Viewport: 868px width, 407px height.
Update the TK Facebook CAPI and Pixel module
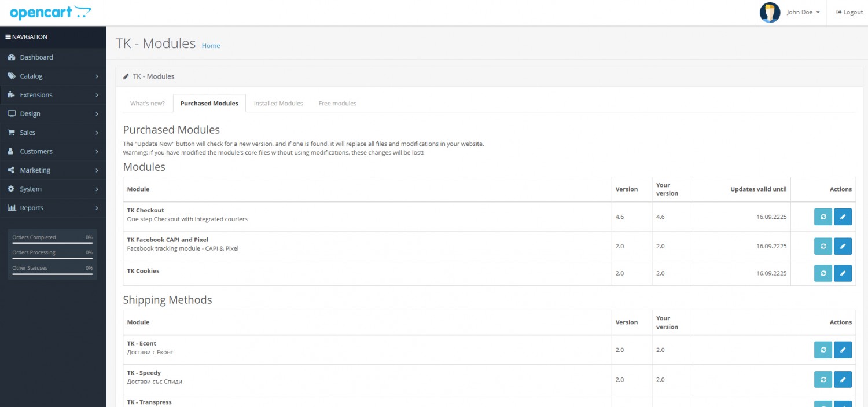click(x=822, y=246)
